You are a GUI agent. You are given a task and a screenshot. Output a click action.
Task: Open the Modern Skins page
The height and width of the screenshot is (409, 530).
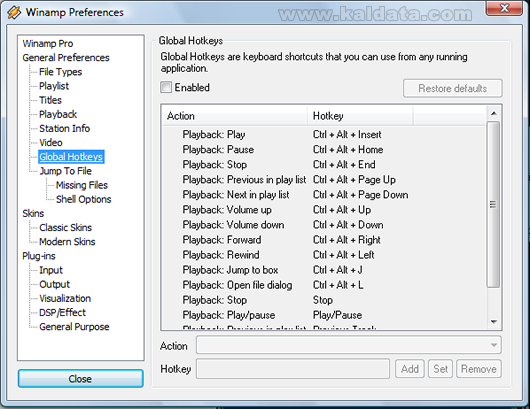[x=67, y=242]
